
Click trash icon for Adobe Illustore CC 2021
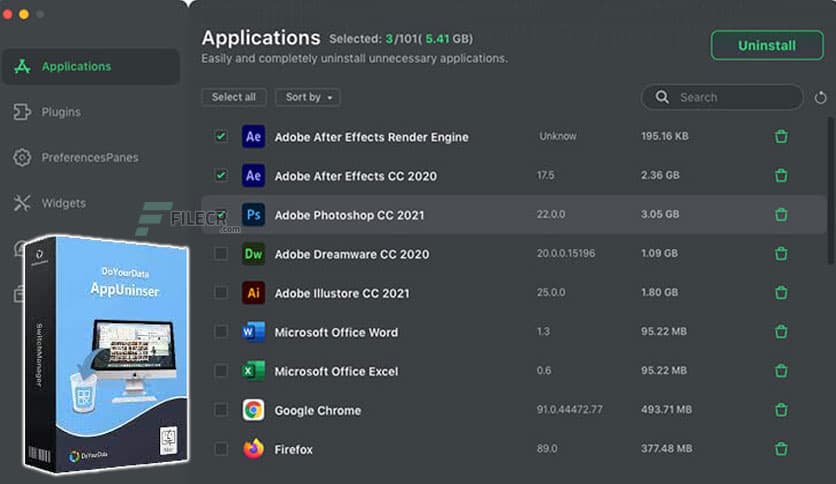[781, 293]
